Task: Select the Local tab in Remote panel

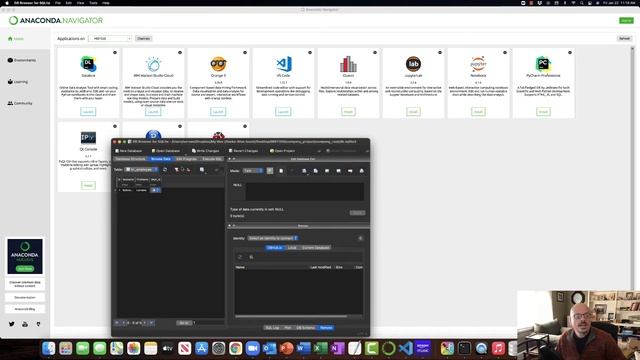Action: 292,248
